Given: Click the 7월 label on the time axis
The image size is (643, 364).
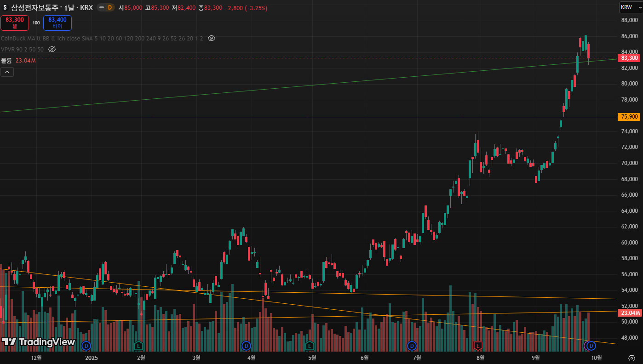Looking at the screenshot, I should point(417,358).
